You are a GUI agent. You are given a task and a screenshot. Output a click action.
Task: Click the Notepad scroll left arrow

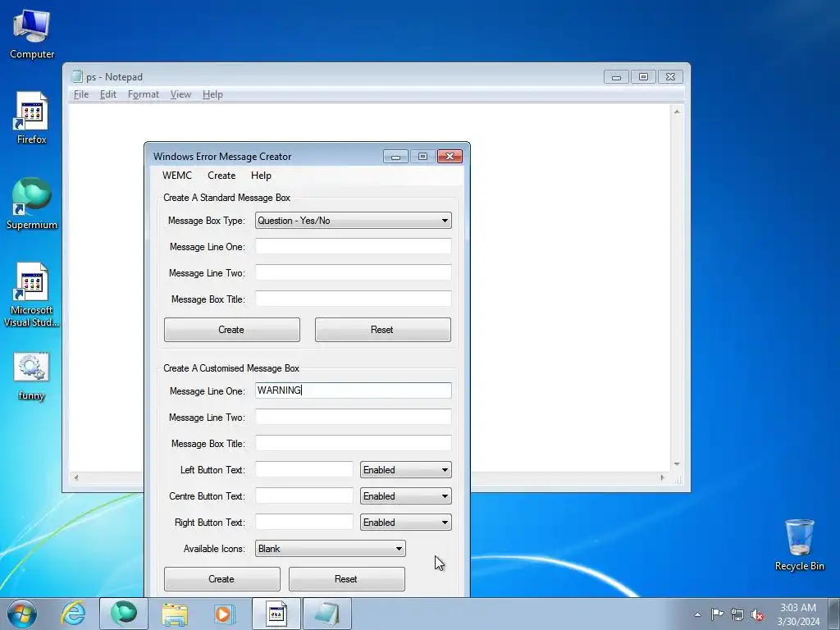point(76,477)
